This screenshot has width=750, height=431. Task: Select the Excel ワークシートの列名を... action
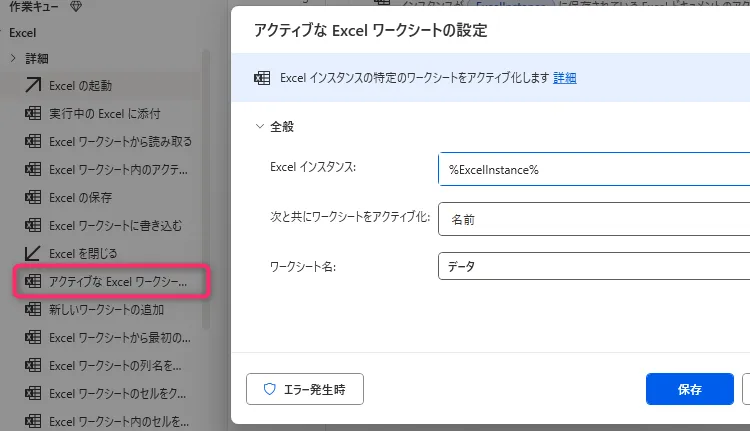[115, 366]
